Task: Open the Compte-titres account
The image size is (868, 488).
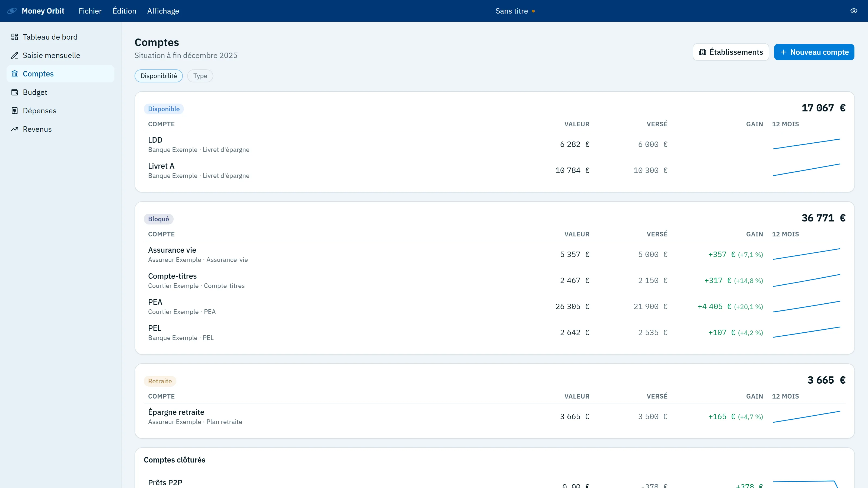Action: click(494, 281)
